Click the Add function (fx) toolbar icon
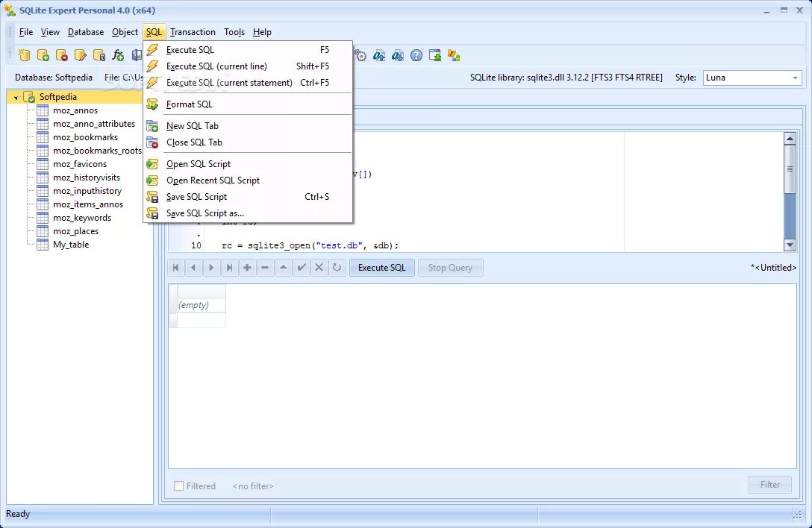The image size is (812, 528). point(118,55)
